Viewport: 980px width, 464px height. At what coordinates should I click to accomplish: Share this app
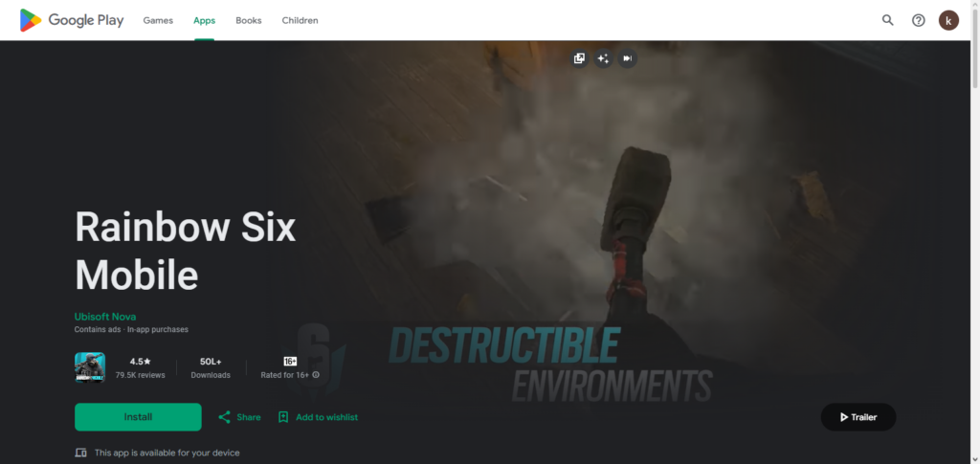click(239, 417)
